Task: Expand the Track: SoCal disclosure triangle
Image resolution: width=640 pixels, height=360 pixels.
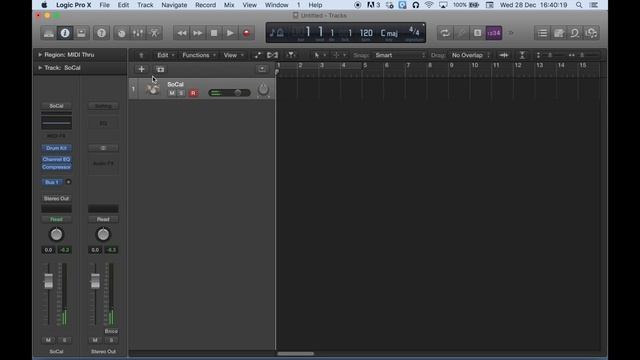Action: click(x=40, y=68)
